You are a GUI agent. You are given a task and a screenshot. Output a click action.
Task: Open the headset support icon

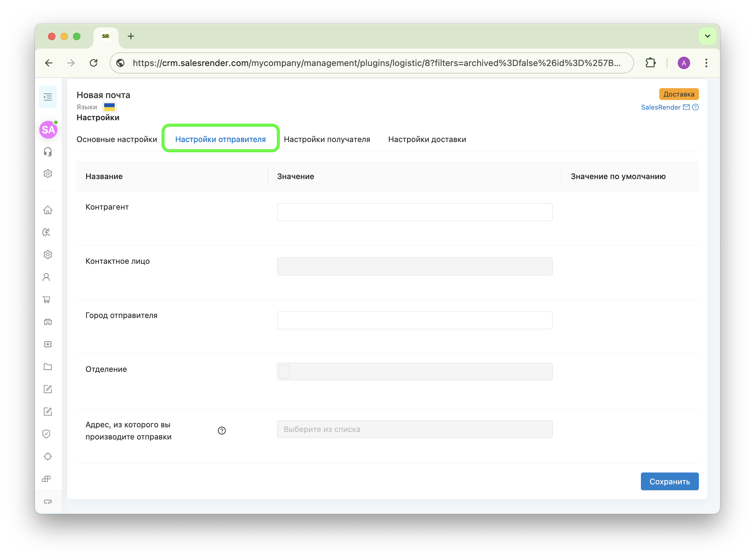tap(48, 152)
